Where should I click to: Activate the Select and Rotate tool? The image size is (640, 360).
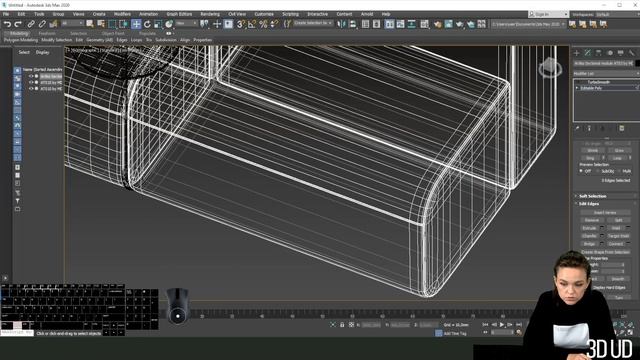[x=147, y=24]
